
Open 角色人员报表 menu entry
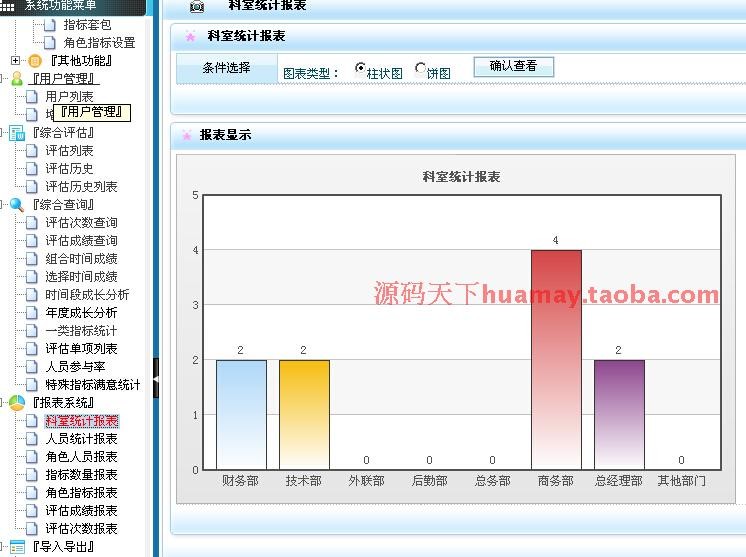81,457
